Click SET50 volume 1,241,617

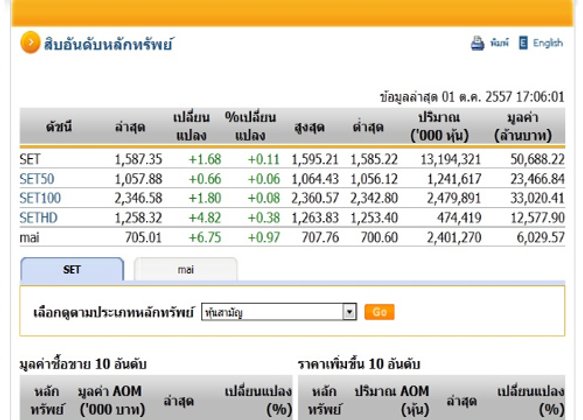click(x=454, y=179)
